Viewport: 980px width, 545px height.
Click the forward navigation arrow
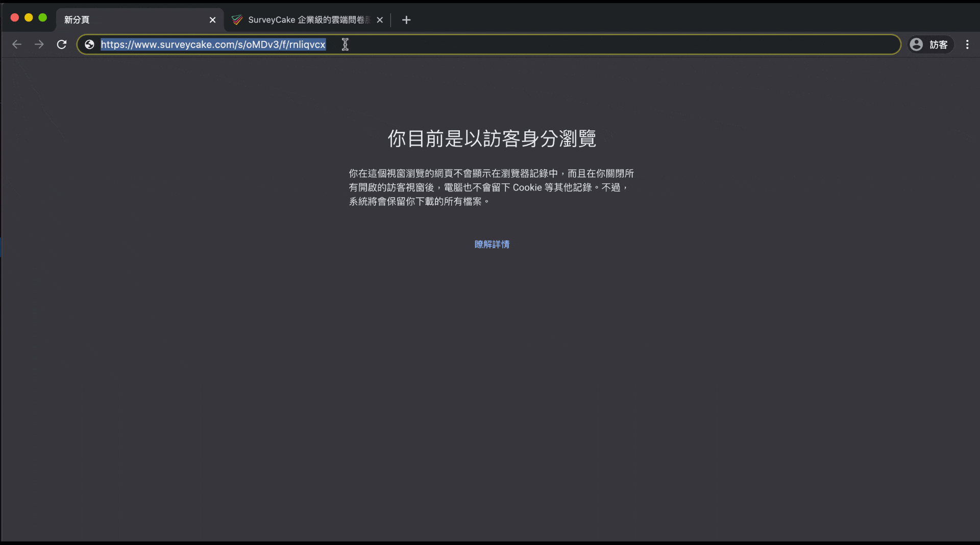(39, 44)
